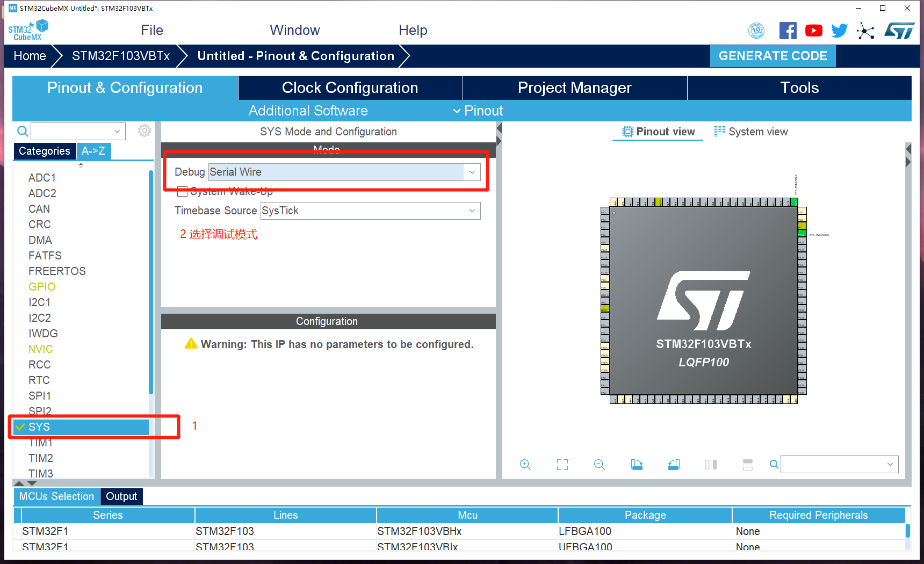
Task: Select NVIC in the peripheral list
Action: (41, 349)
